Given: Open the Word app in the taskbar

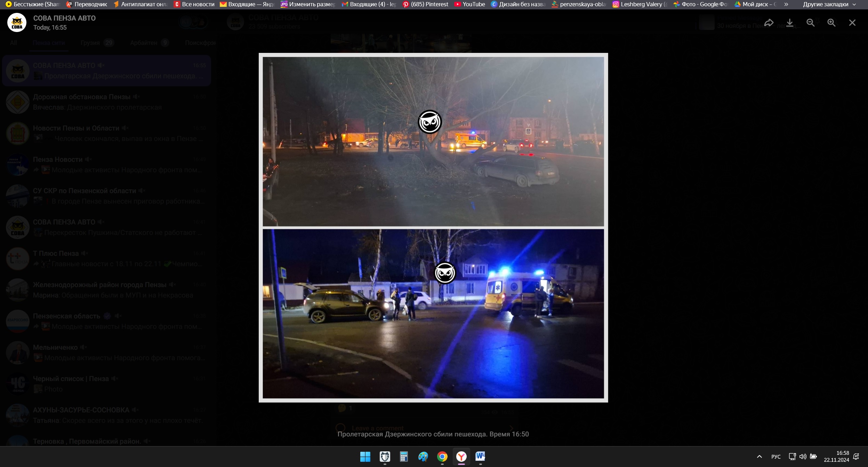Looking at the screenshot, I should point(480,457).
